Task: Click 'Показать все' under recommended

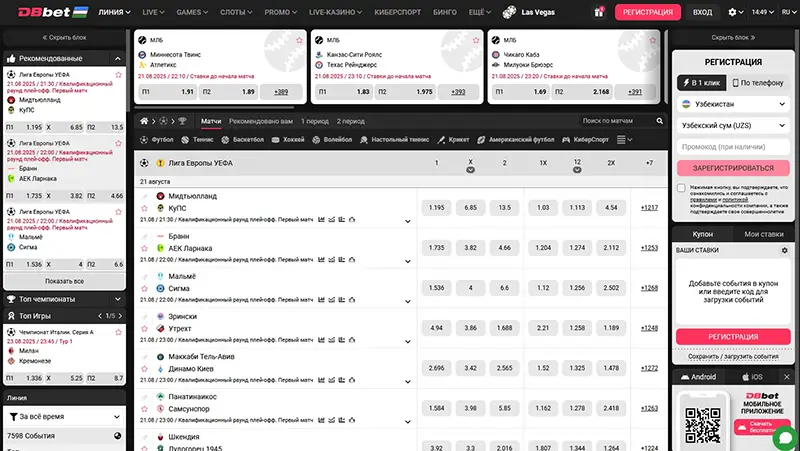Action: point(64,281)
